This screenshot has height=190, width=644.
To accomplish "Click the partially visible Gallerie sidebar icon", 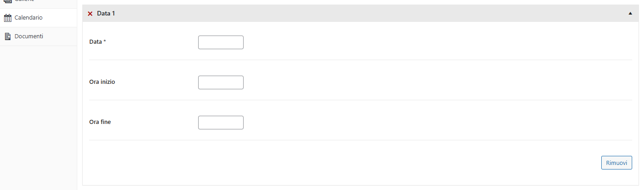I will (x=7, y=1).
